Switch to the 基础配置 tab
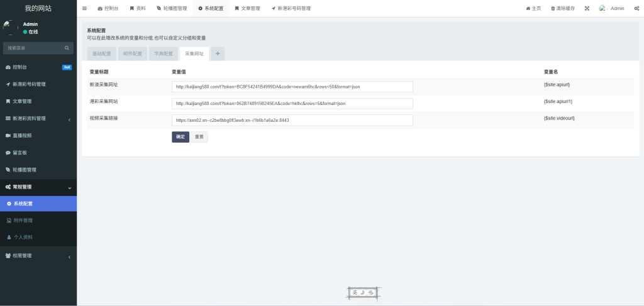Image resolution: width=644 pixels, height=306 pixels. [x=101, y=54]
